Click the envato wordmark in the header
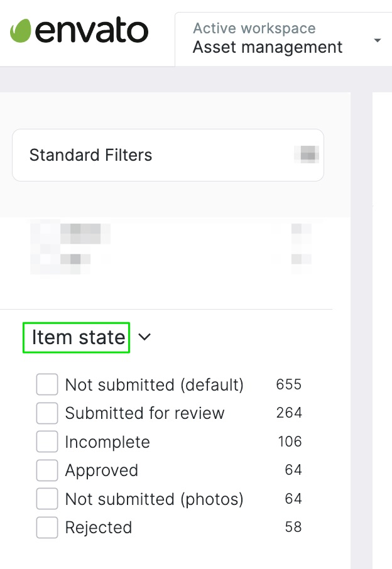The image size is (392, 569). pyautogui.click(x=92, y=31)
